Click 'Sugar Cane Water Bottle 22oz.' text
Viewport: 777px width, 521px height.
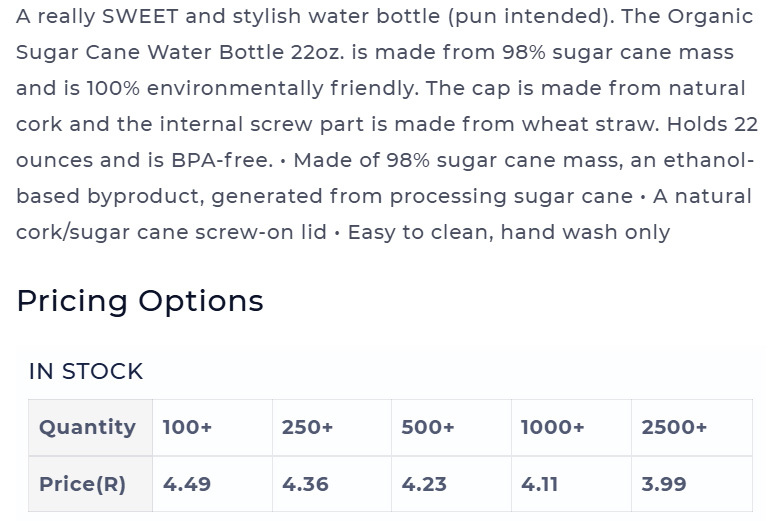[x=180, y=53]
